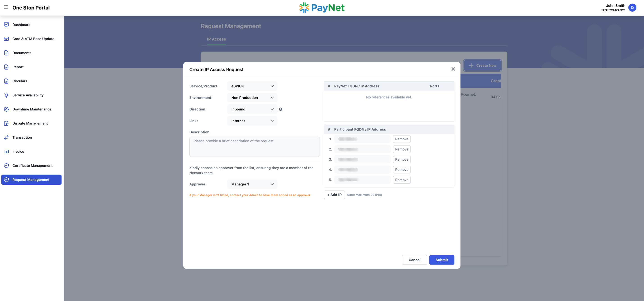
Task: Cancel the Create IP Access Request dialog
Action: (x=415, y=260)
